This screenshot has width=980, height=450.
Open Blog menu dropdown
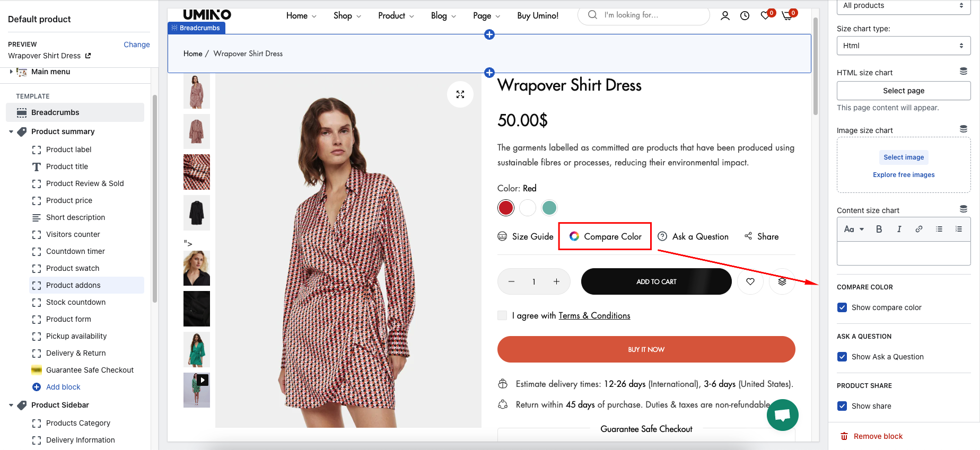444,16
